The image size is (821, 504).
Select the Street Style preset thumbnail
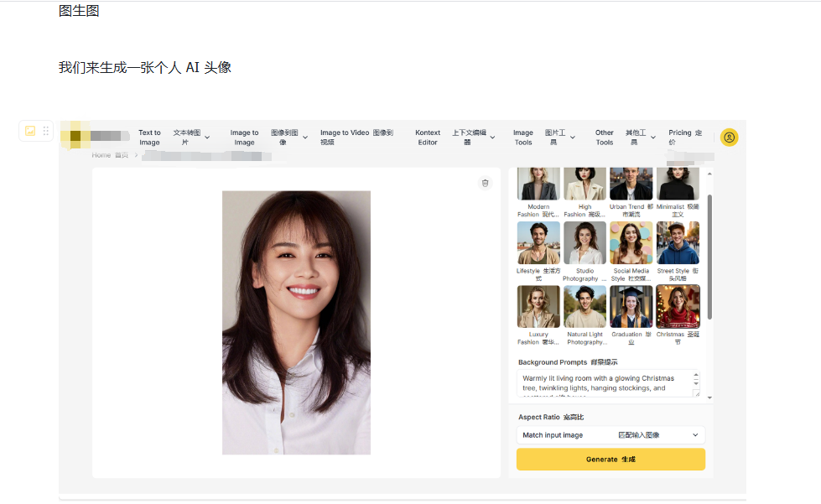click(678, 243)
